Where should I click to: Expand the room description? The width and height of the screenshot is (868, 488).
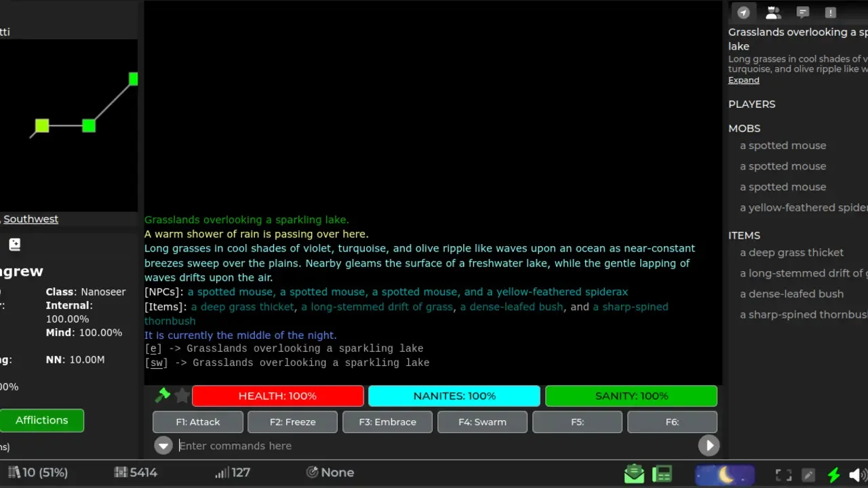tap(743, 80)
